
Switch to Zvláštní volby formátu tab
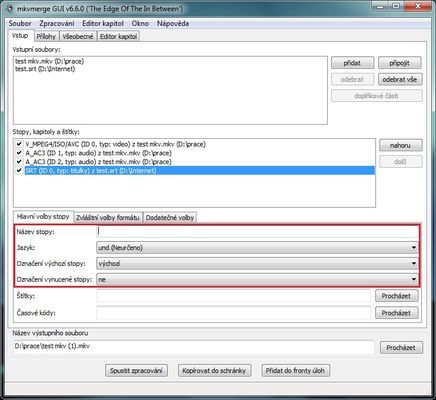pos(108,218)
